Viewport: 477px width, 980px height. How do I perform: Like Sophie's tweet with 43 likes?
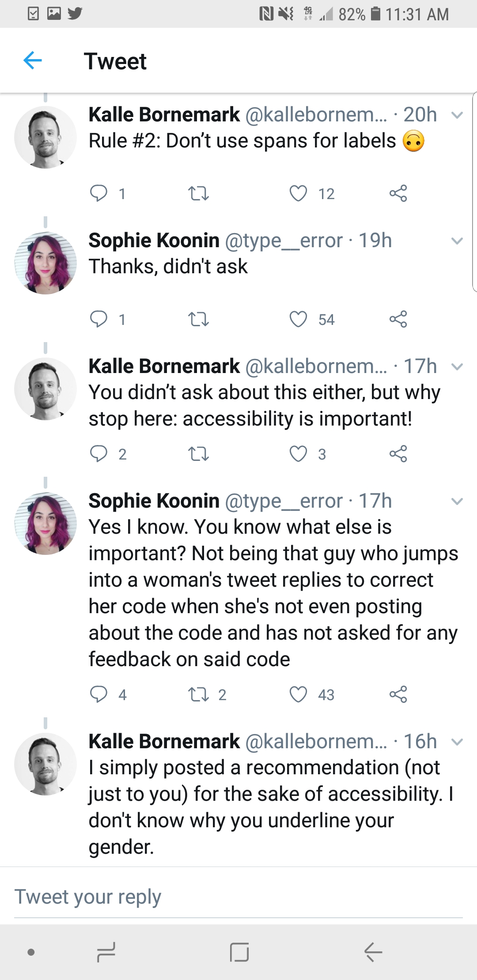click(298, 694)
